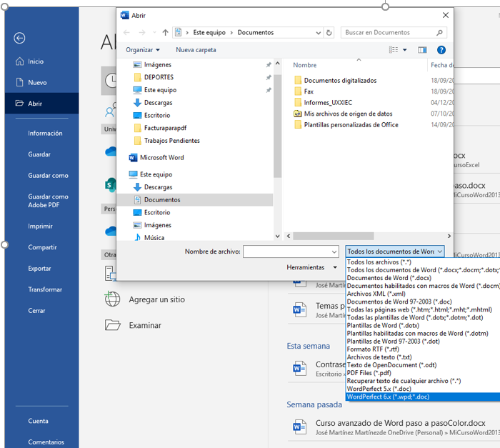Open Exportar in the sidebar
The height and width of the screenshot is (448, 500).
[x=39, y=269]
